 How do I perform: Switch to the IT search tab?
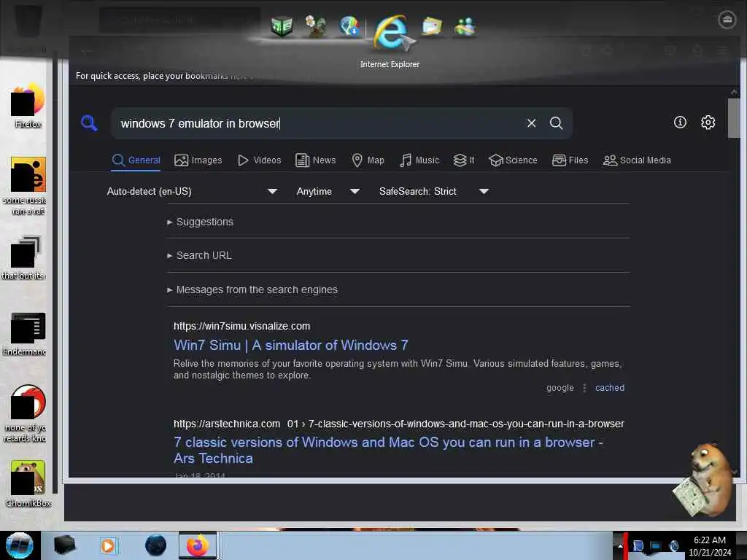click(464, 160)
